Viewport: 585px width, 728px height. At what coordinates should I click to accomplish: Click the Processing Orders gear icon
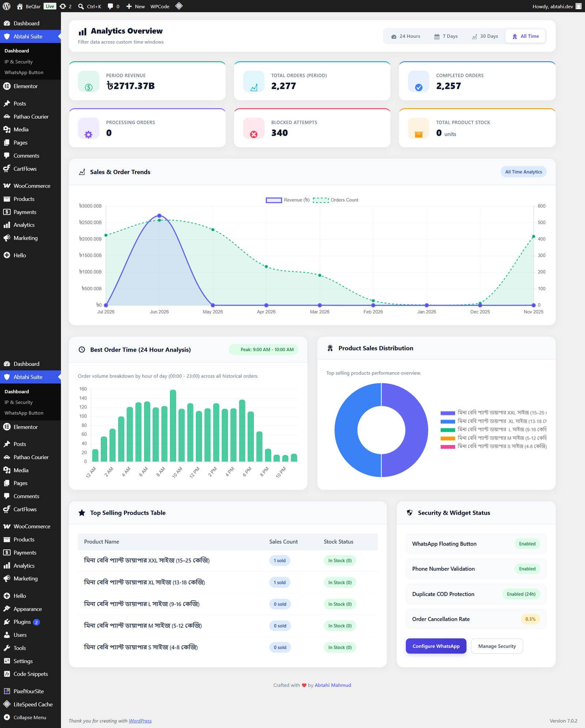pos(89,134)
